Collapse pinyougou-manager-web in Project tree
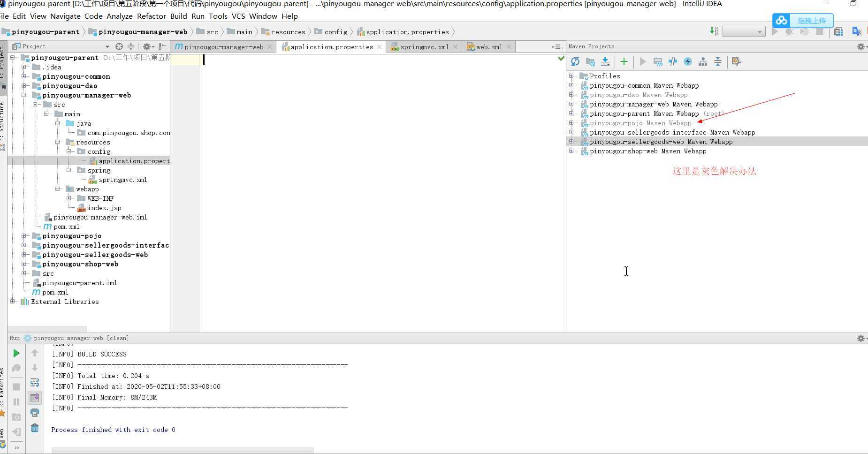 point(24,95)
